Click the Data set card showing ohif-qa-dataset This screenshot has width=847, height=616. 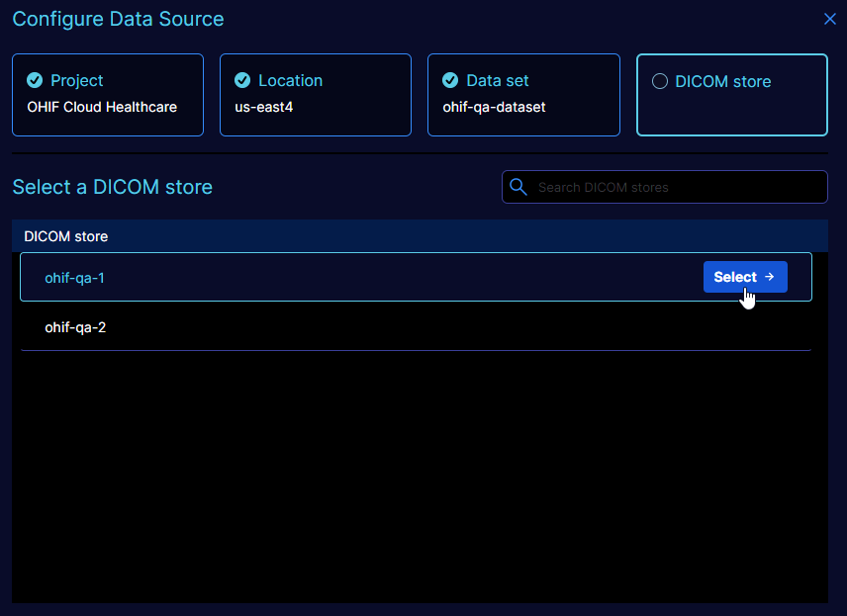(x=523, y=95)
